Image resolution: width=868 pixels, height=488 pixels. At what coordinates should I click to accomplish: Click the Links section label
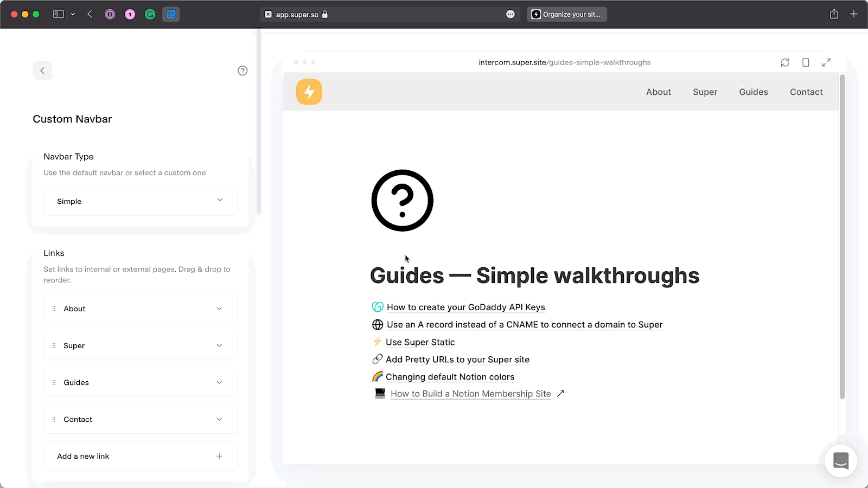[54, 253]
